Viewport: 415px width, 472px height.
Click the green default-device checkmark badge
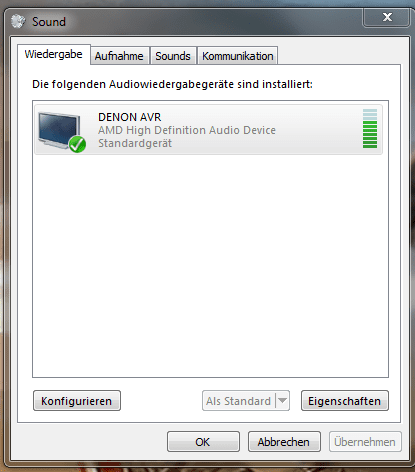[x=77, y=144]
